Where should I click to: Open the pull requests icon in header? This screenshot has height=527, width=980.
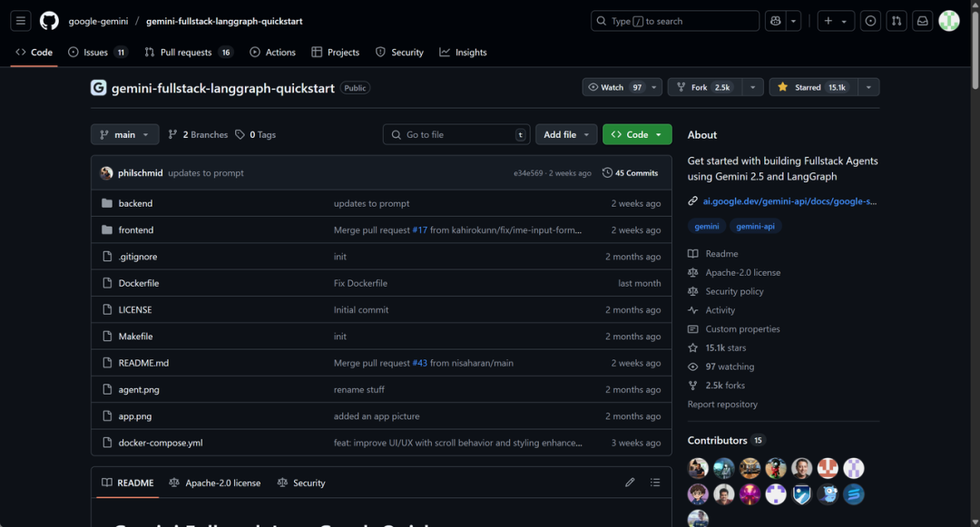coord(897,21)
